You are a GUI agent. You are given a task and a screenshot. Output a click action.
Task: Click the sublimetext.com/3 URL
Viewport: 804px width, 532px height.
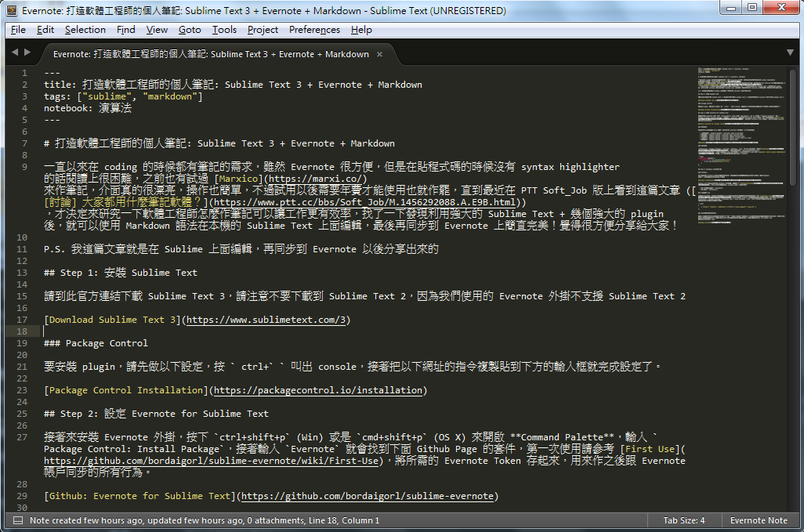click(x=266, y=320)
